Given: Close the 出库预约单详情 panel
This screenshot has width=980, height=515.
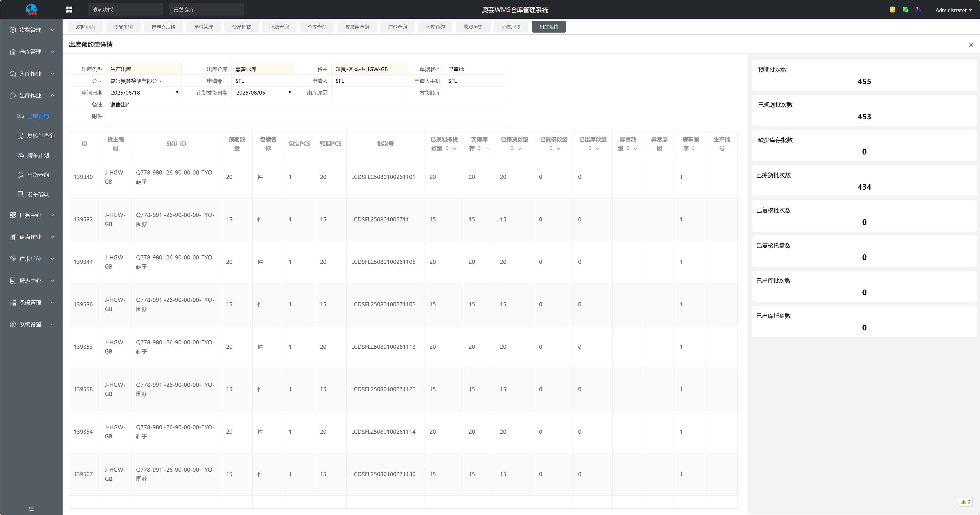Looking at the screenshot, I should [971, 45].
